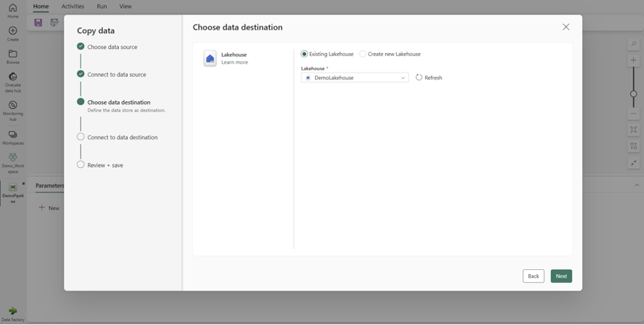Click the canvas search magnifier icon
This screenshot has width=644, height=325.
(634, 44)
